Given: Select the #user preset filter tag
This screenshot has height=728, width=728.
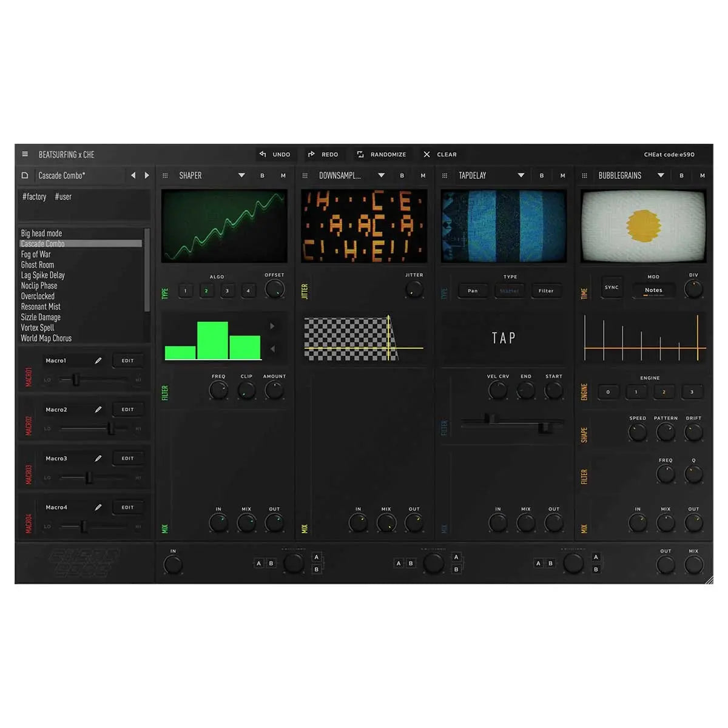Looking at the screenshot, I should click(x=64, y=197).
